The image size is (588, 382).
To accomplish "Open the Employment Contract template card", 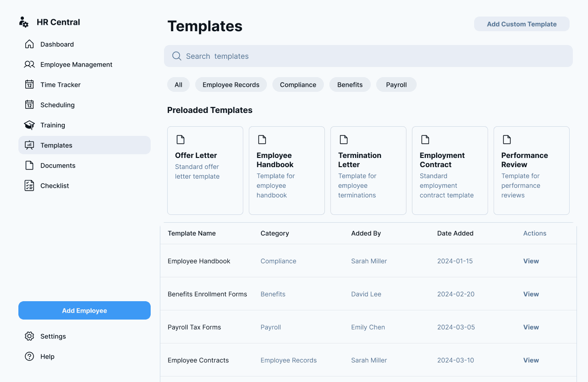I will 450,170.
